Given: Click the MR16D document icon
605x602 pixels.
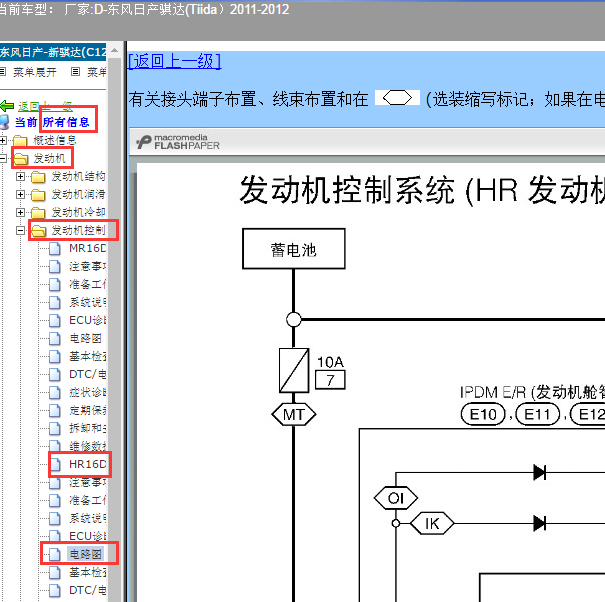Looking at the screenshot, I should (54, 249).
